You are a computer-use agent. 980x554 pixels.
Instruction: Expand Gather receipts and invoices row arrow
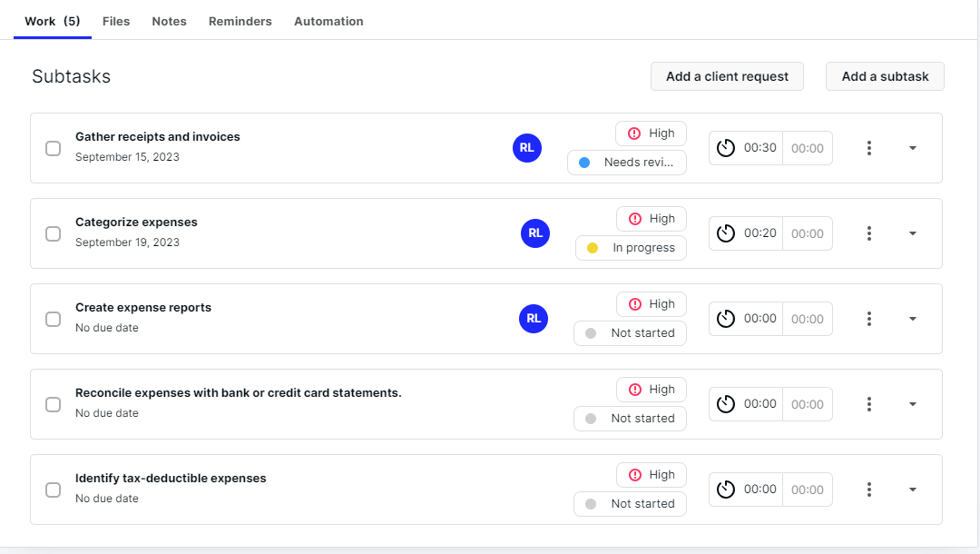913,148
